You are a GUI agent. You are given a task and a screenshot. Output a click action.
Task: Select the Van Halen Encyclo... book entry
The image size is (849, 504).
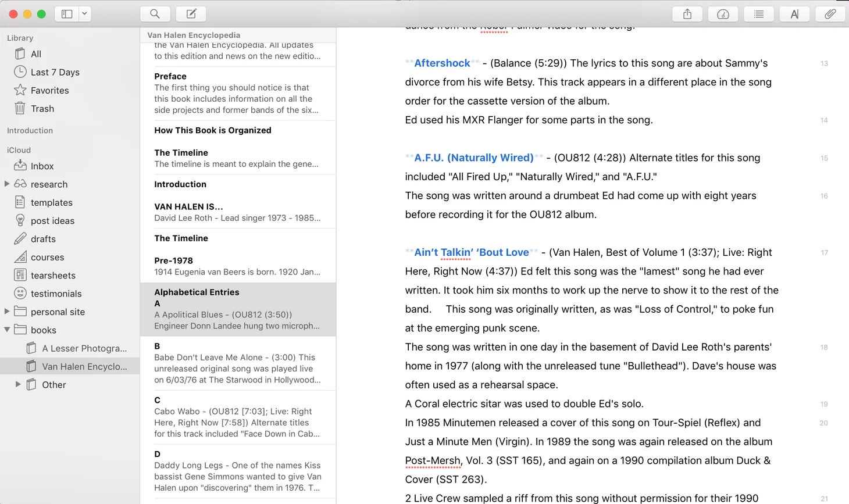coord(84,366)
